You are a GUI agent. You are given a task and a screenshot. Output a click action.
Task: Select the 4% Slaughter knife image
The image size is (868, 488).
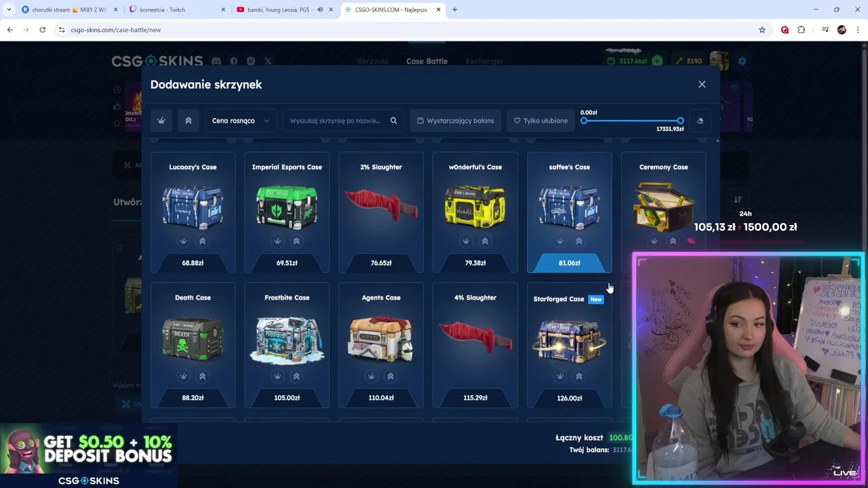pyautogui.click(x=475, y=337)
